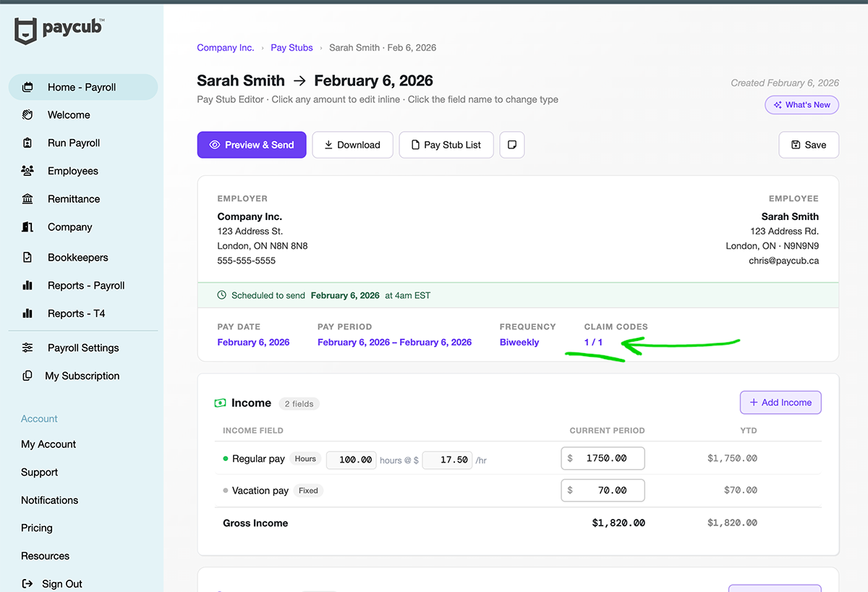The width and height of the screenshot is (868, 592).
Task: Click the Download arrow icon
Action: 328,145
